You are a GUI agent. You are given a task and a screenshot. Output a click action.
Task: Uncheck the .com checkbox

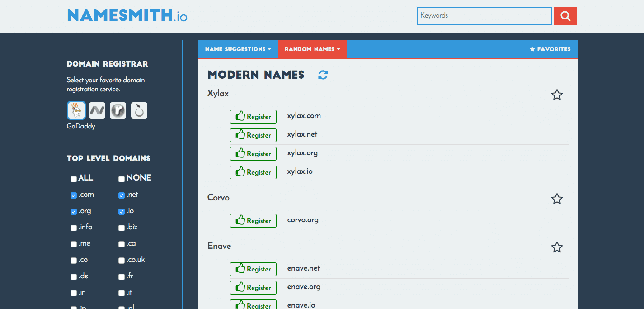click(x=74, y=195)
